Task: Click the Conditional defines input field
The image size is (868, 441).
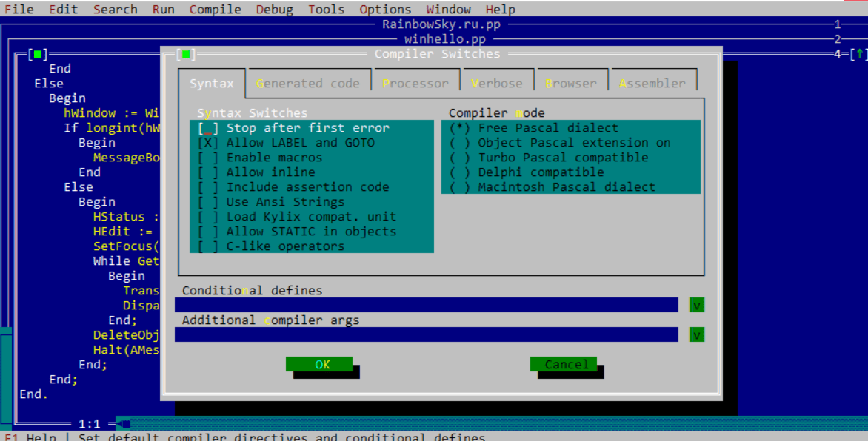Action: coord(427,305)
